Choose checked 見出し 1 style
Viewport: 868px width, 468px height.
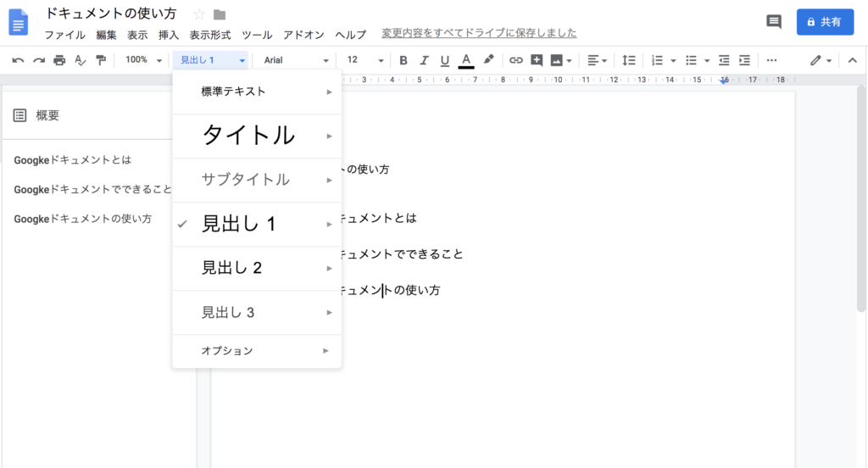[x=257, y=225]
